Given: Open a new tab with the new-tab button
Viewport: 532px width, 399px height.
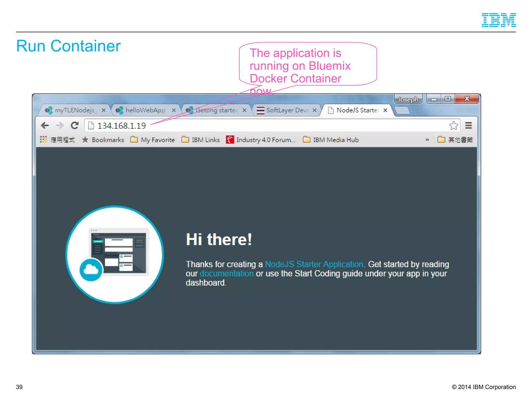Looking at the screenshot, I should pos(402,111).
